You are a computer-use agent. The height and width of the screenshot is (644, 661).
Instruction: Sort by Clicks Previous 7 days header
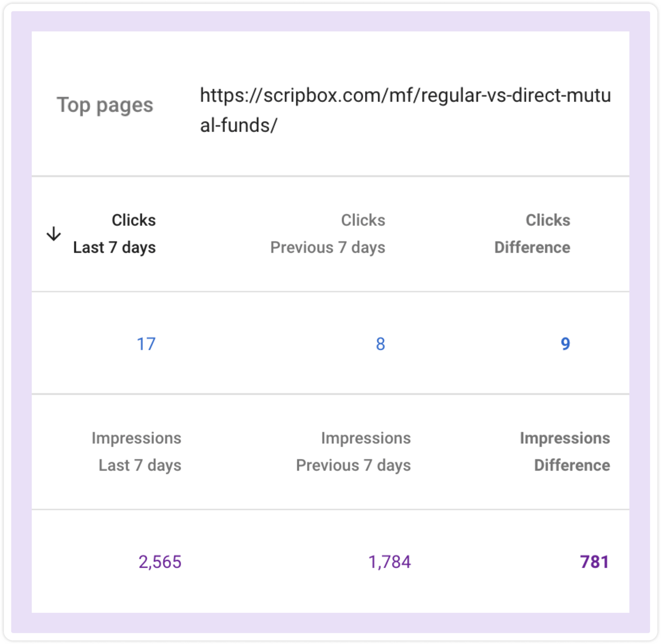click(327, 234)
